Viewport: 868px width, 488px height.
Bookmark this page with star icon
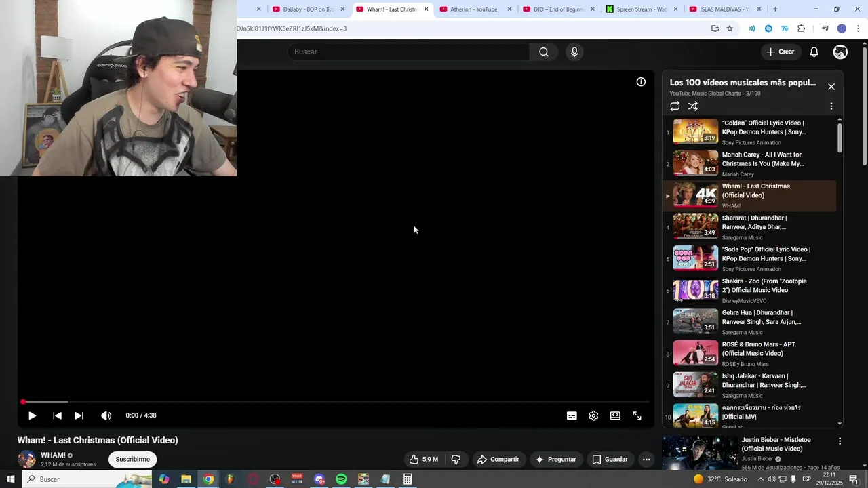coord(730,28)
